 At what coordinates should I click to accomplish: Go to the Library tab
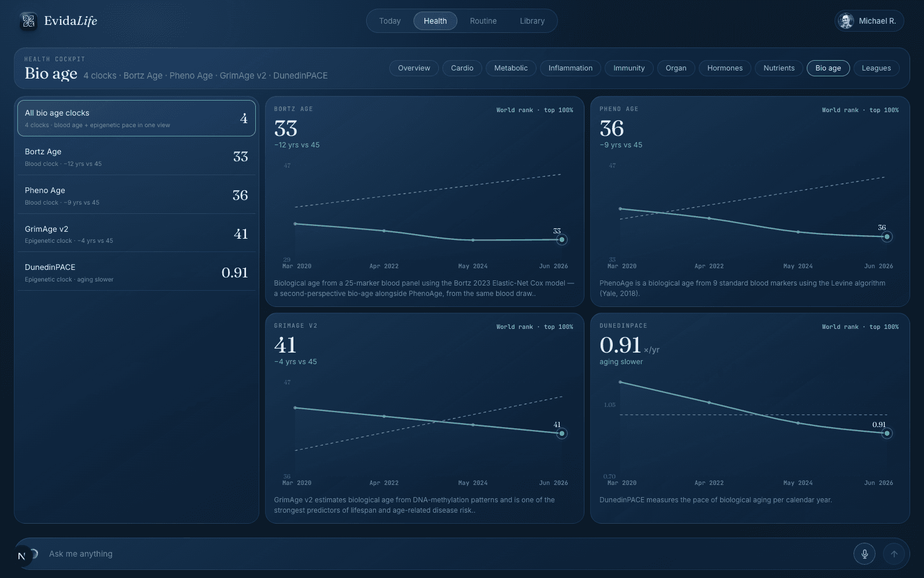click(532, 21)
